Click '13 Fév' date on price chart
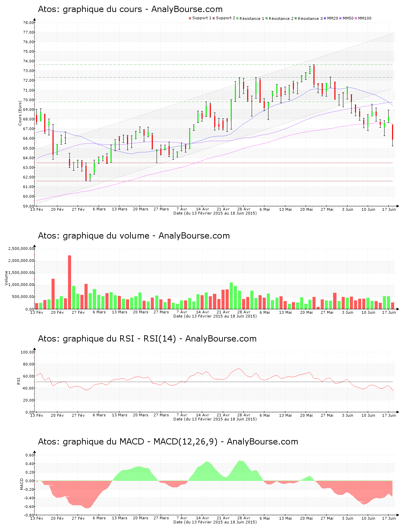Screen dimensions: 412x532 (x=37, y=209)
